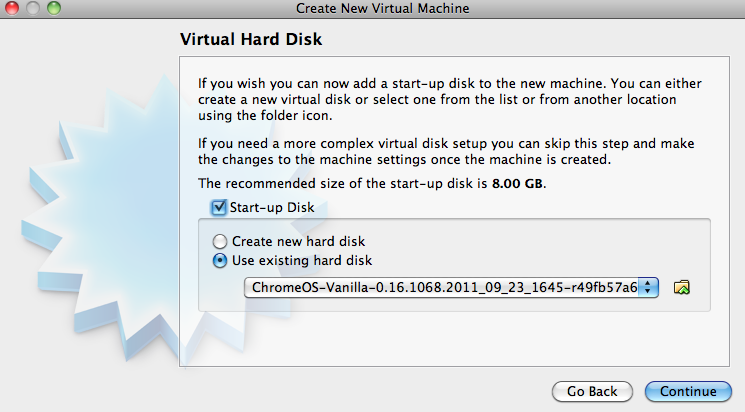Viewport: 745px width, 412px height.
Task: Close the Create New Virtual Machine window
Action: tap(13, 8)
